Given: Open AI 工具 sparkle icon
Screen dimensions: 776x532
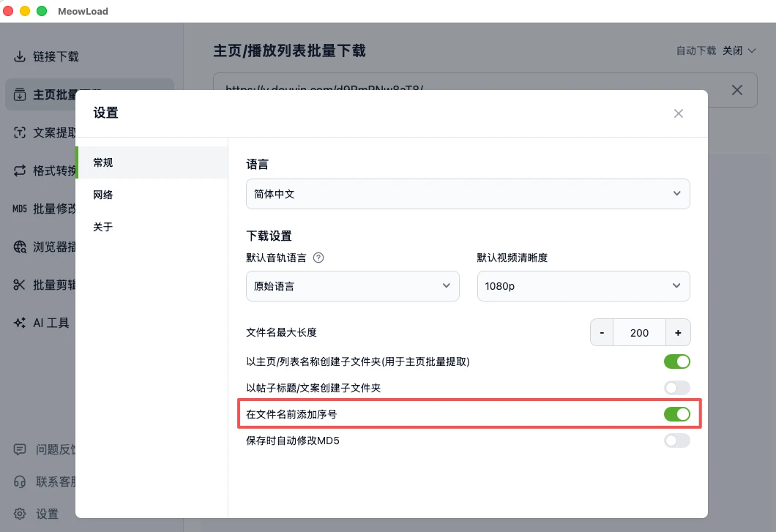Looking at the screenshot, I should pos(20,323).
